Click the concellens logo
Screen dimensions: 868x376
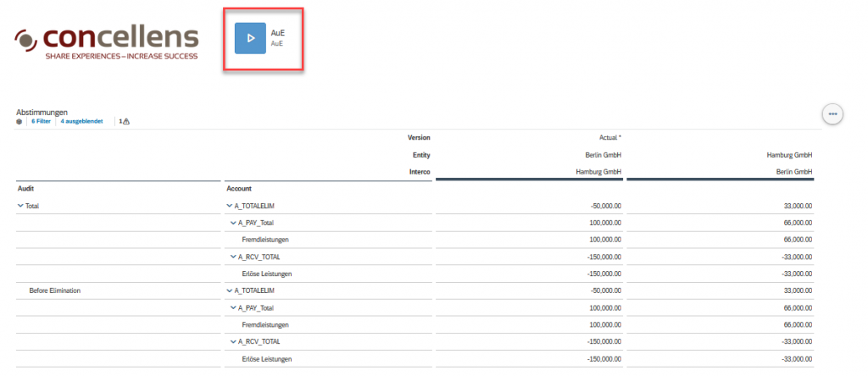tap(107, 41)
